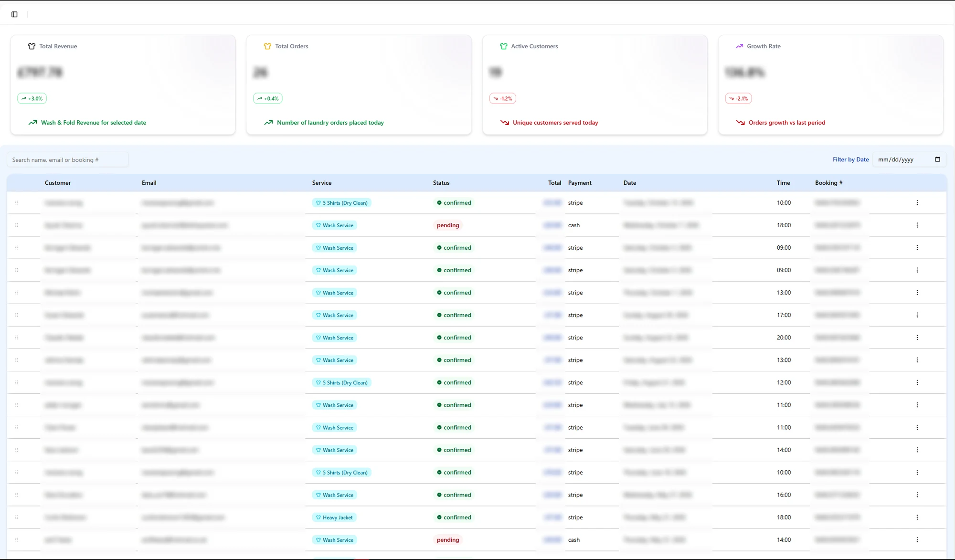Click the +0.4% orders change badge
The width and height of the screenshot is (955, 560).
click(x=268, y=98)
